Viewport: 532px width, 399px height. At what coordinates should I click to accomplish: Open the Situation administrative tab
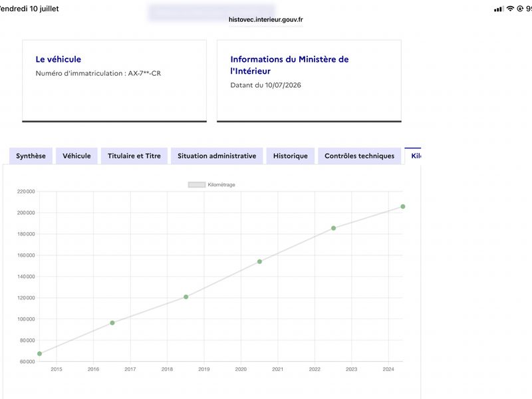(217, 156)
